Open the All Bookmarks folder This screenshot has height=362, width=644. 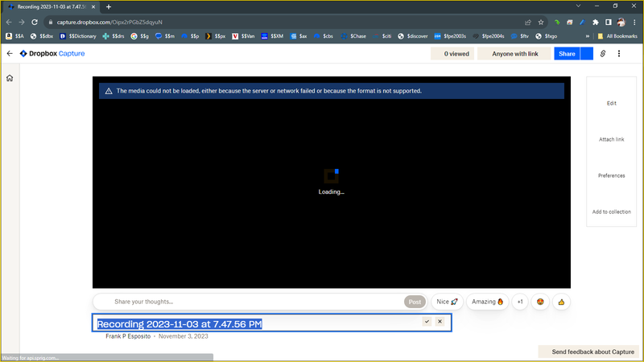617,36
